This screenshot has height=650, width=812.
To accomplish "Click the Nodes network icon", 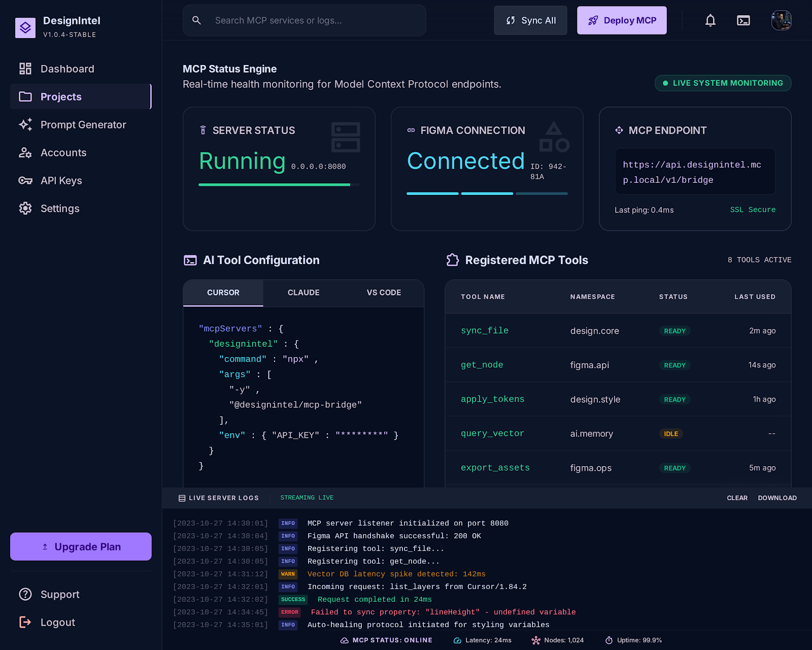I will [536, 640].
